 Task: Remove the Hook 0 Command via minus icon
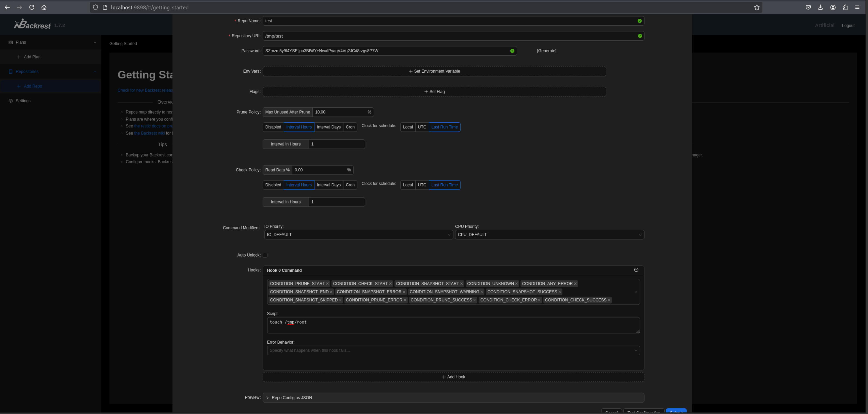636,270
